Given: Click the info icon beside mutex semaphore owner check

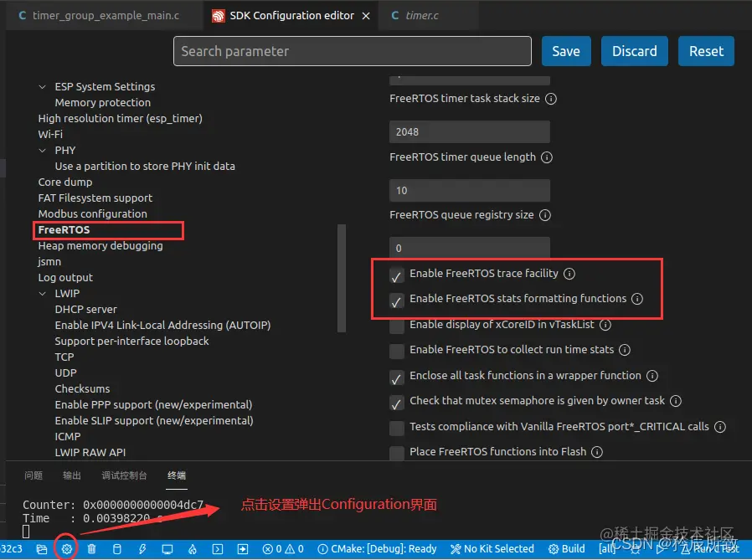Looking at the screenshot, I should pyautogui.click(x=676, y=401).
